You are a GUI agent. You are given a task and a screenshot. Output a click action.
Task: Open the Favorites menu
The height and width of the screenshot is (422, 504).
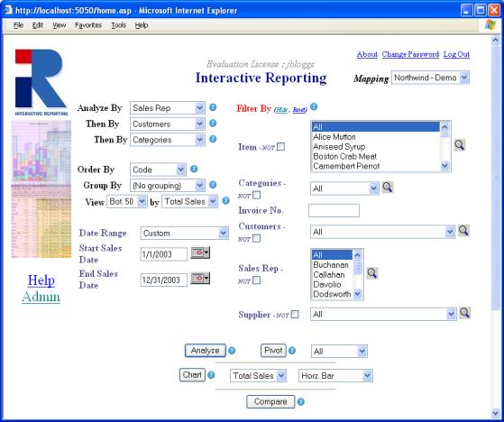88,25
